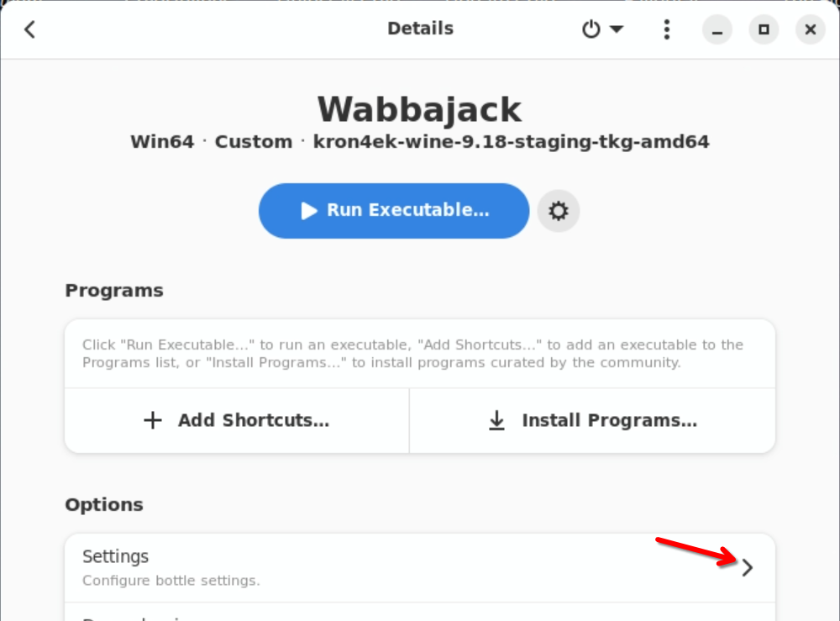Click the Details header title
This screenshot has height=621, width=840.
(420, 29)
